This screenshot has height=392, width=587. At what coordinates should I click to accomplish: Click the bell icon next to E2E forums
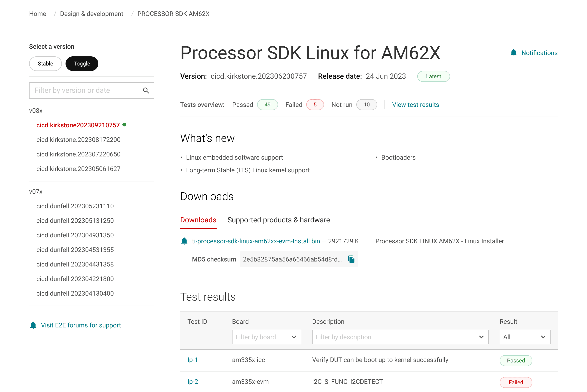33,325
